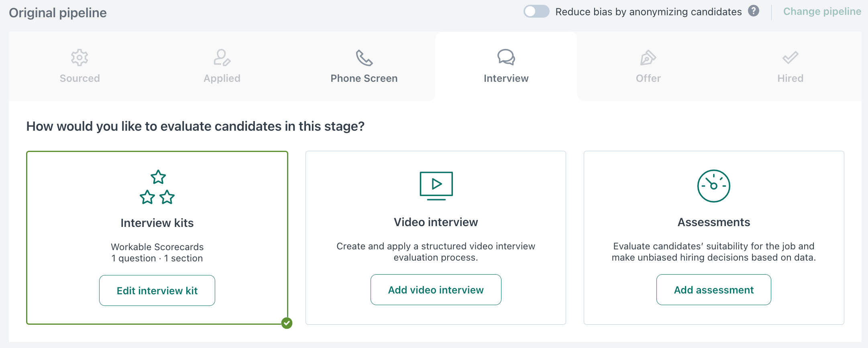Click the help question mark icon
868x348 pixels.
point(754,11)
